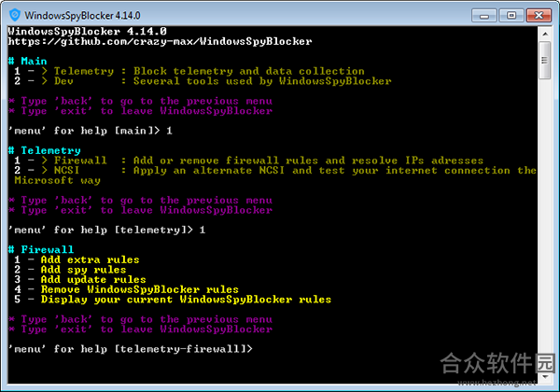Click the GitHub URL line in console
The height and width of the screenshot is (392, 560).
160,41
